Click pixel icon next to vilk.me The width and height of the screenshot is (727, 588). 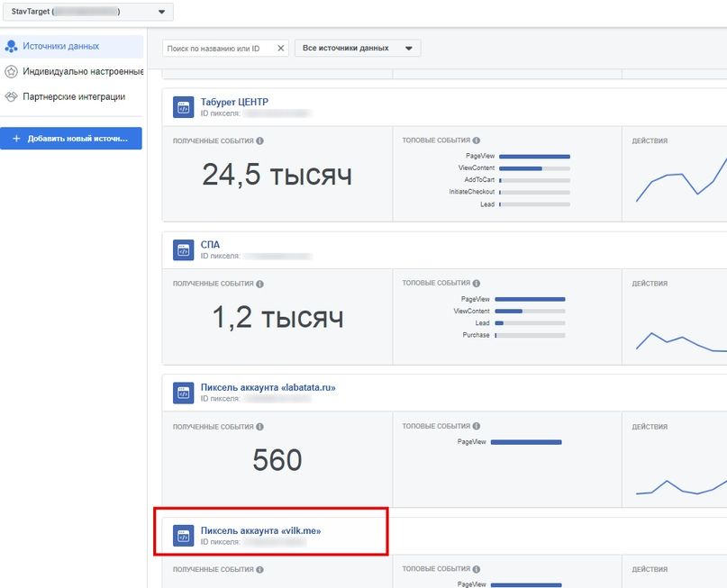tap(183, 536)
